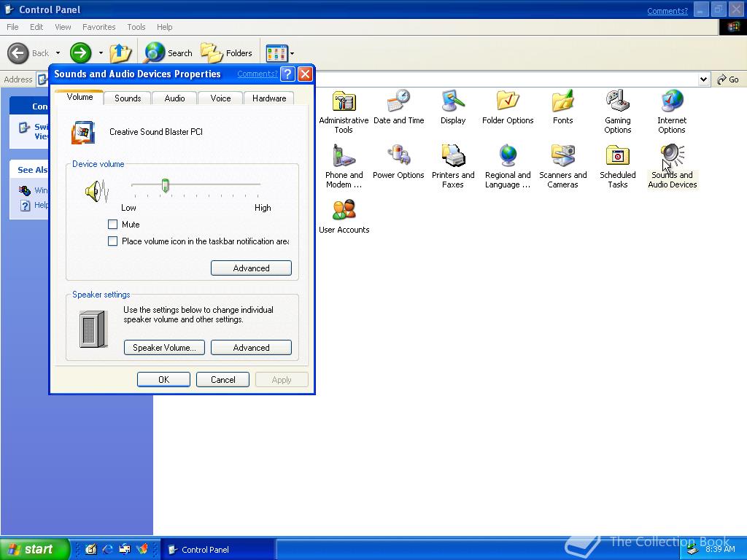The height and width of the screenshot is (560, 747).
Task: Click the Internet Explorer quick launch icon
Action: tap(108, 549)
